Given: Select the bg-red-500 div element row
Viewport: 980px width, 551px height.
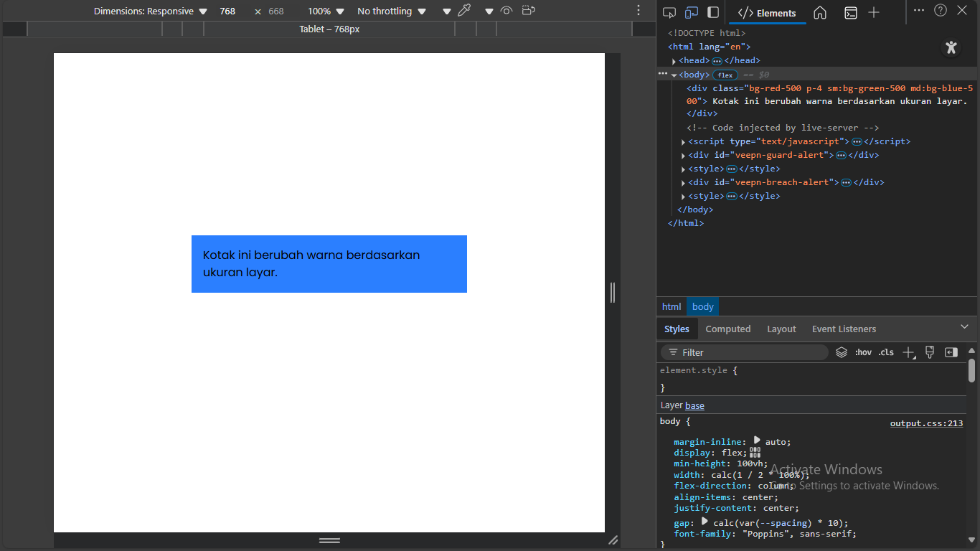Looking at the screenshot, I should [x=816, y=101].
